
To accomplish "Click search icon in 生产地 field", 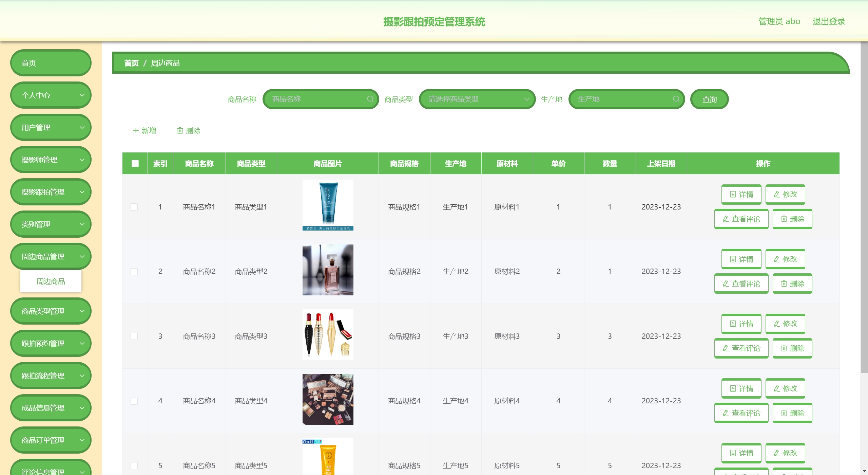I will [x=676, y=99].
